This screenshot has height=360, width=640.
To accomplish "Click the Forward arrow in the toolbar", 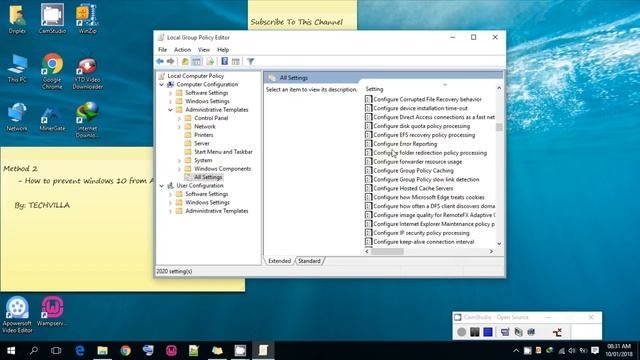I will (x=171, y=61).
